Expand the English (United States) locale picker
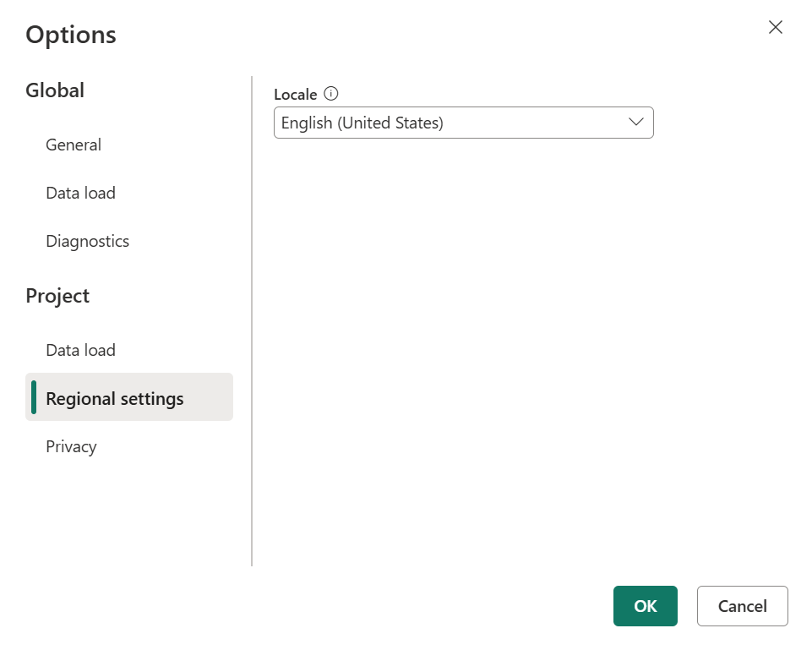Viewport: 812px width, 650px height. (x=463, y=123)
